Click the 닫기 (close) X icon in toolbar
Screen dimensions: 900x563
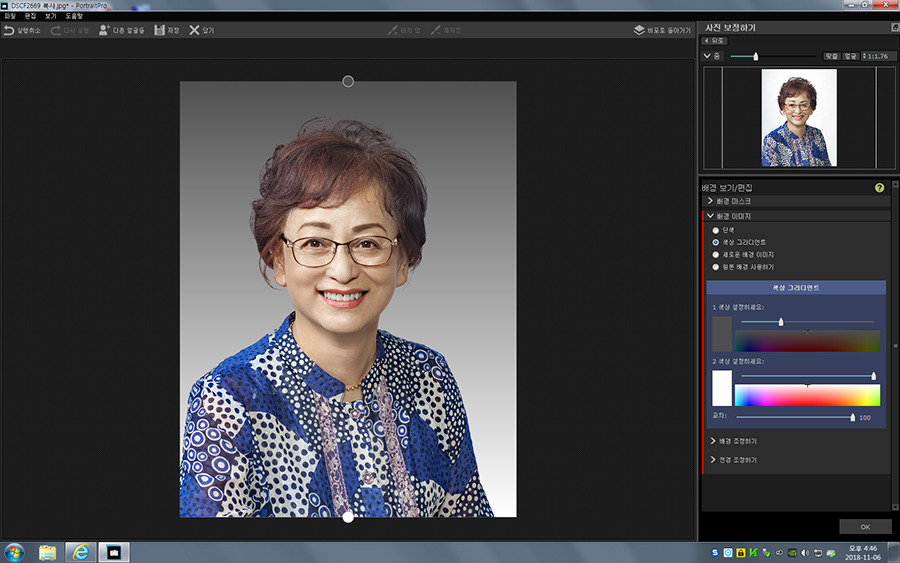tap(195, 30)
